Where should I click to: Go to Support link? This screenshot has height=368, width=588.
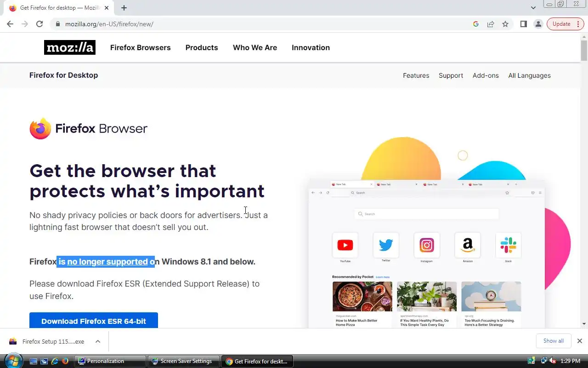tap(451, 75)
